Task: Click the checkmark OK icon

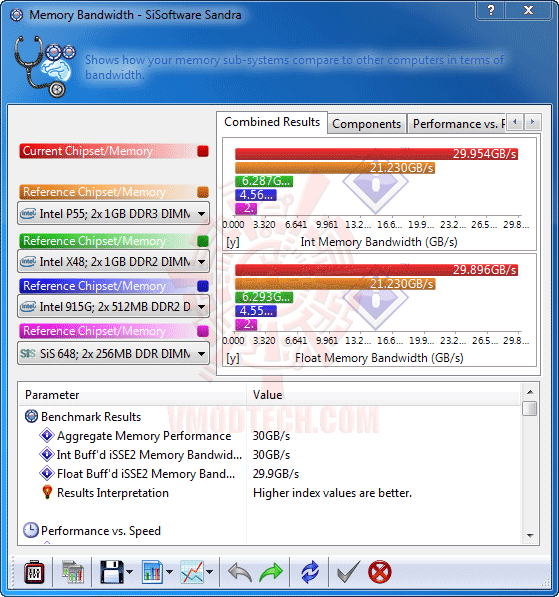Action: pyautogui.click(x=348, y=572)
